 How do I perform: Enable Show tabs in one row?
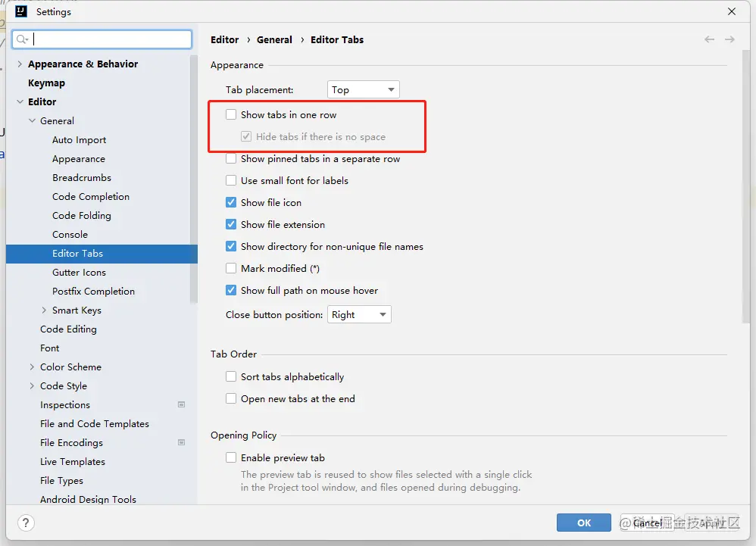click(231, 114)
